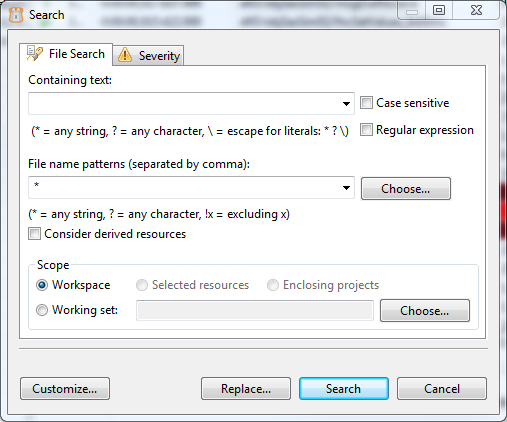
Task: Close the Search dialog with X
Action: (476, 11)
